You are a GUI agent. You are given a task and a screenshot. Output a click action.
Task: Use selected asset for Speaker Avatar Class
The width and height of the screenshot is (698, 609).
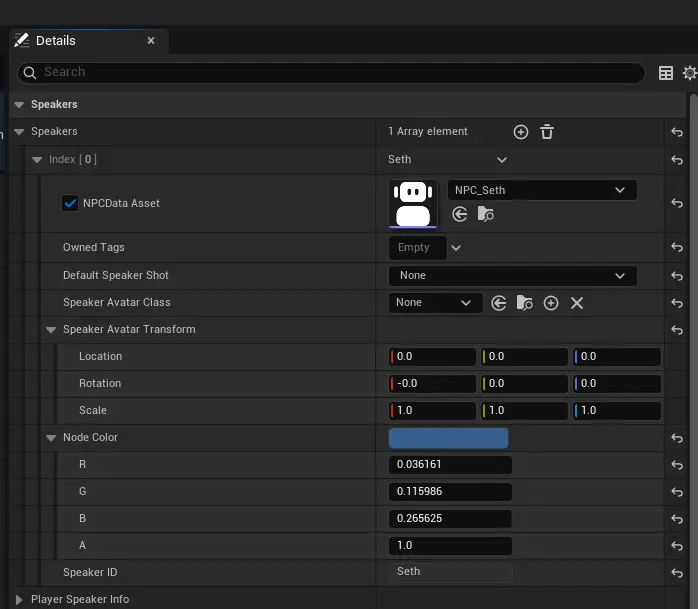[499, 303]
